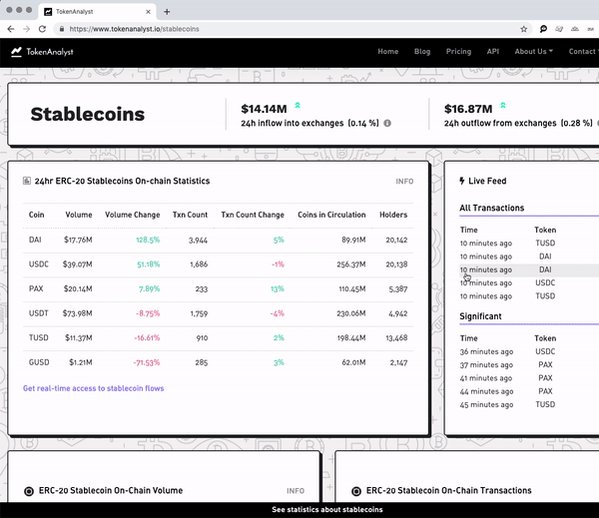Click the GUSD coin row label
The width and height of the screenshot is (599, 518).
39,362
